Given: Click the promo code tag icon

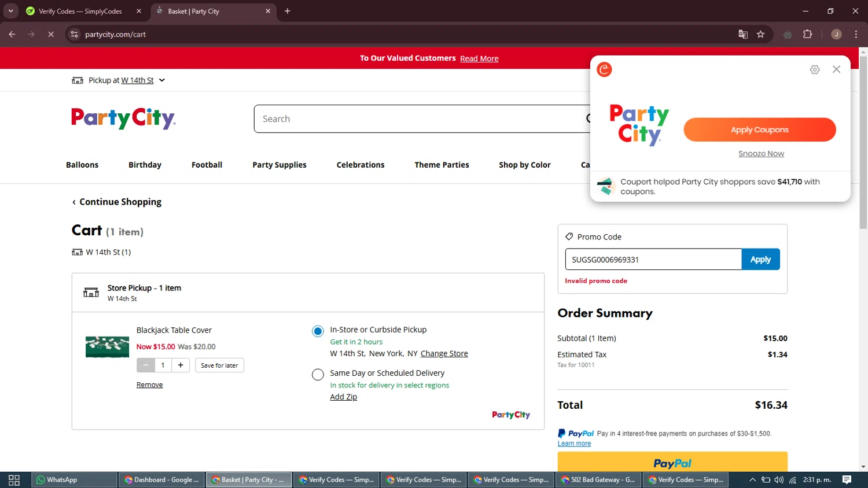Looking at the screenshot, I should (569, 236).
